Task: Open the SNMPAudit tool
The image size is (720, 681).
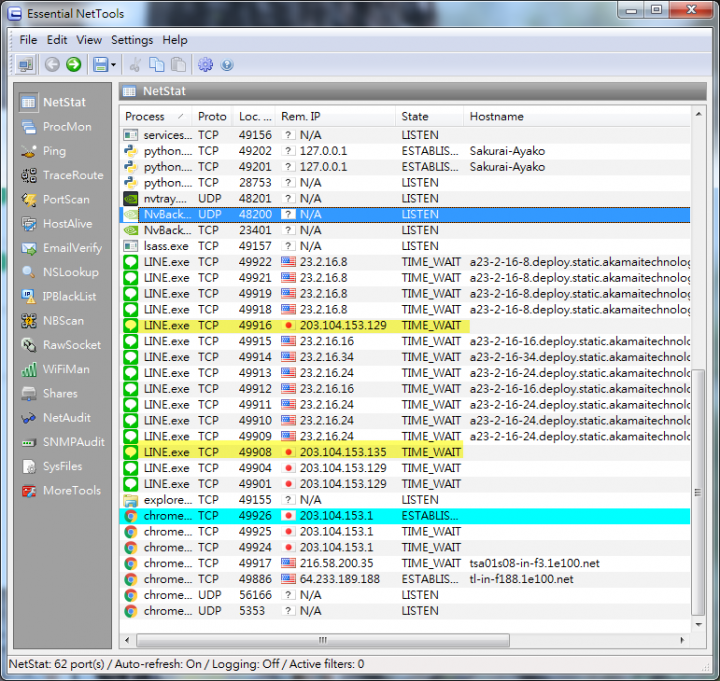Action: [62, 442]
